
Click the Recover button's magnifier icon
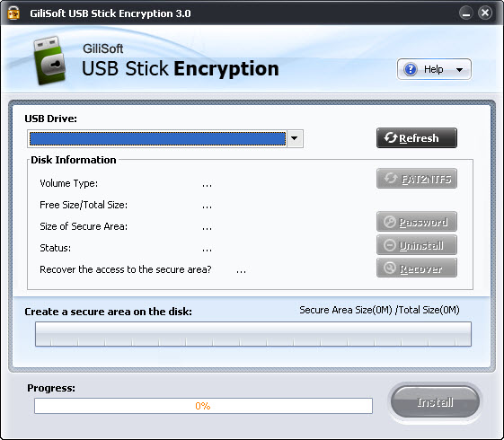tap(390, 268)
